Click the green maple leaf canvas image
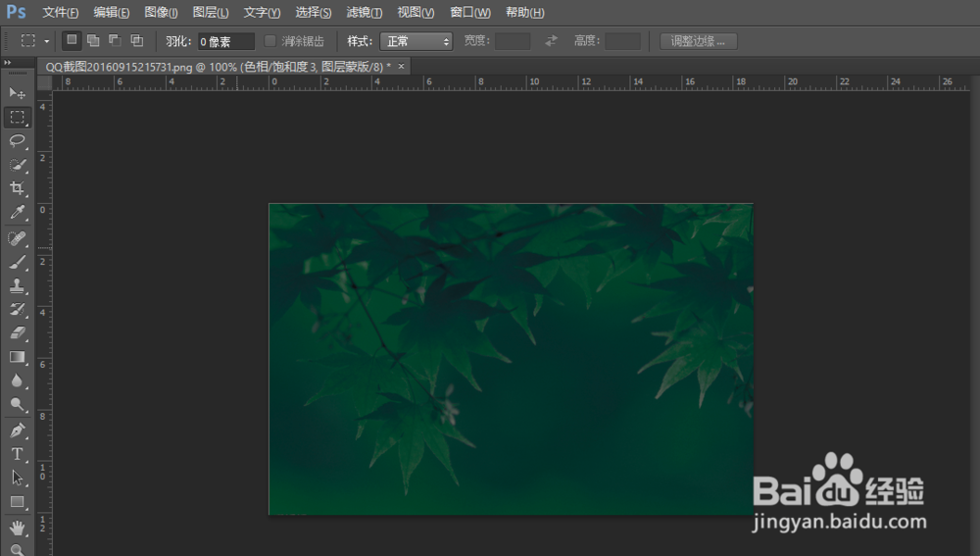This screenshot has height=556, width=980. point(511,359)
